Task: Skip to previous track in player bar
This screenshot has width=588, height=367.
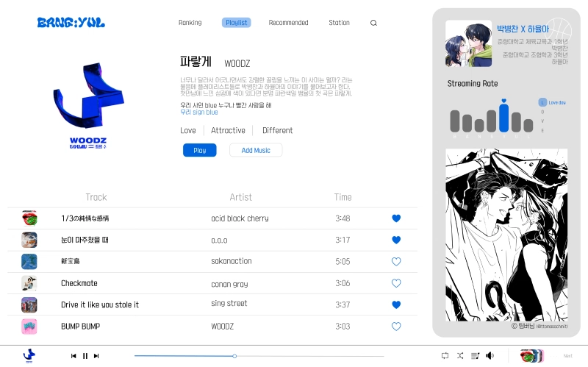Action: pyautogui.click(x=73, y=356)
